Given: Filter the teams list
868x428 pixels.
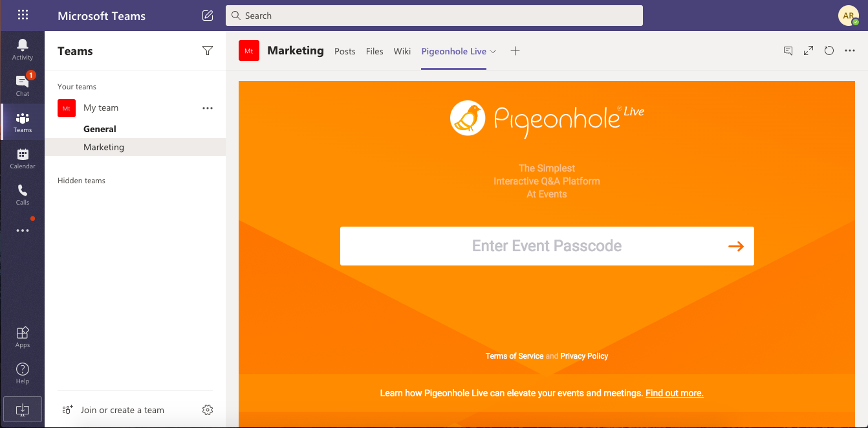Looking at the screenshot, I should (208, 51).
